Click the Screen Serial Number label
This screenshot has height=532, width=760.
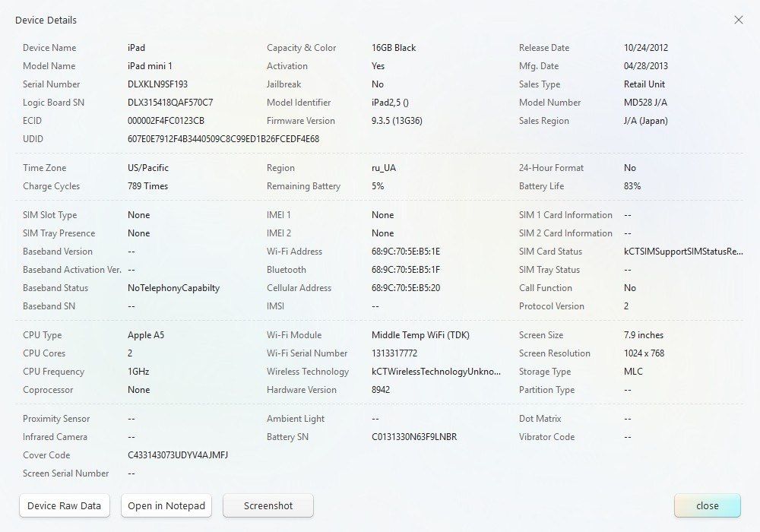click(x=66, y=473)
